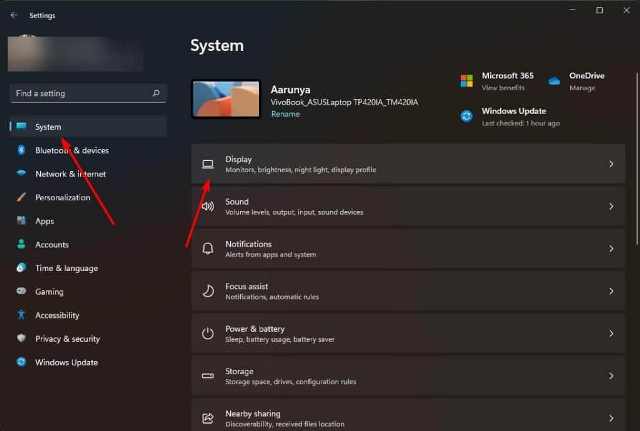Click the Find a setting search box
640x431 pixels.
click(88, 93)
